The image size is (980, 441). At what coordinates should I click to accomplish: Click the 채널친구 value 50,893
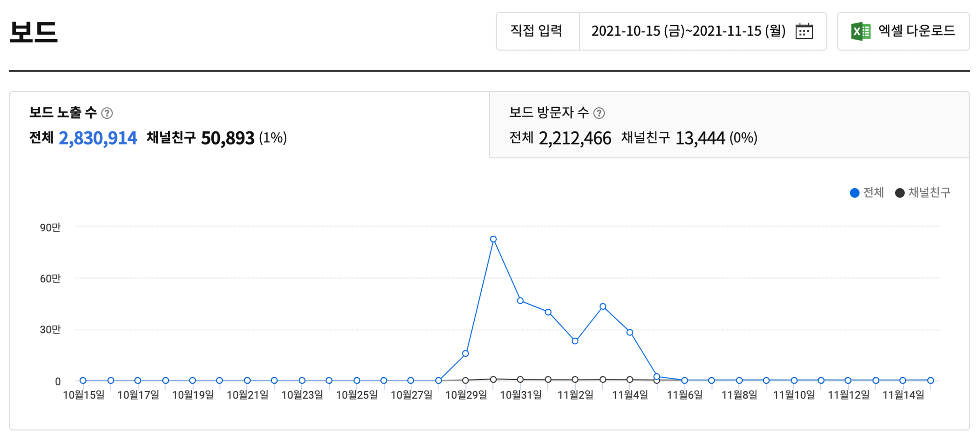[227, 138]
